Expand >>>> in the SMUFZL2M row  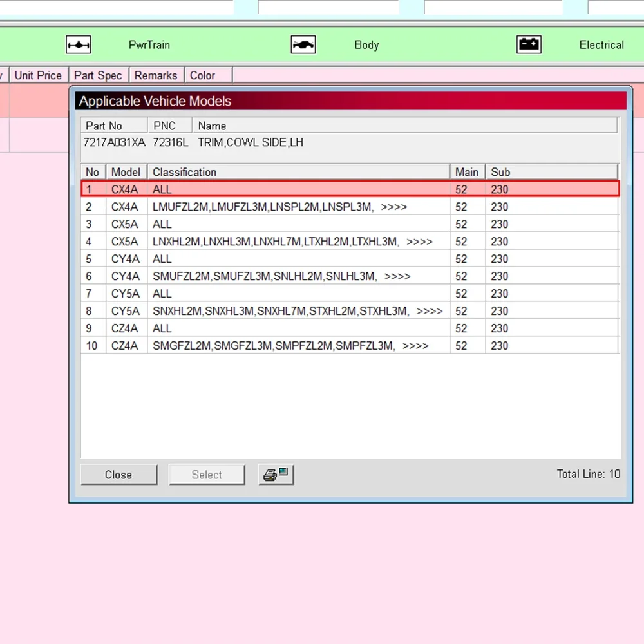pos(397,276)
